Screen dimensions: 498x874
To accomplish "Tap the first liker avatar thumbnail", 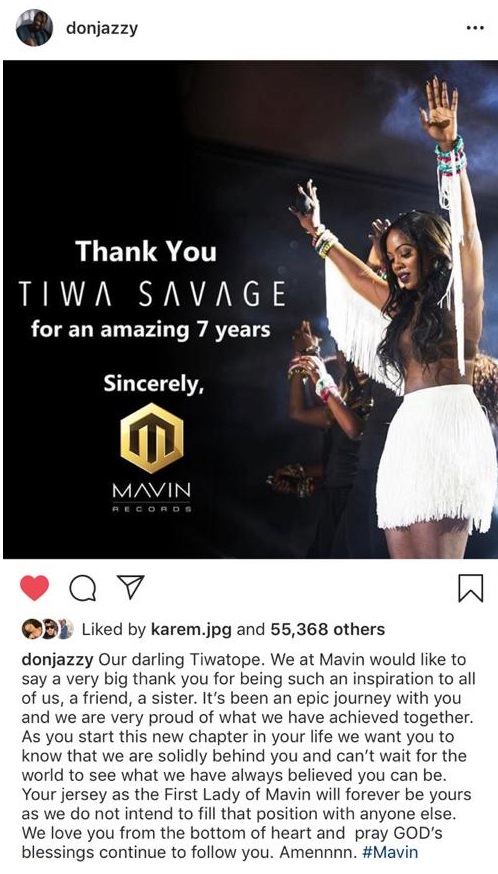I will pos(31,629).
